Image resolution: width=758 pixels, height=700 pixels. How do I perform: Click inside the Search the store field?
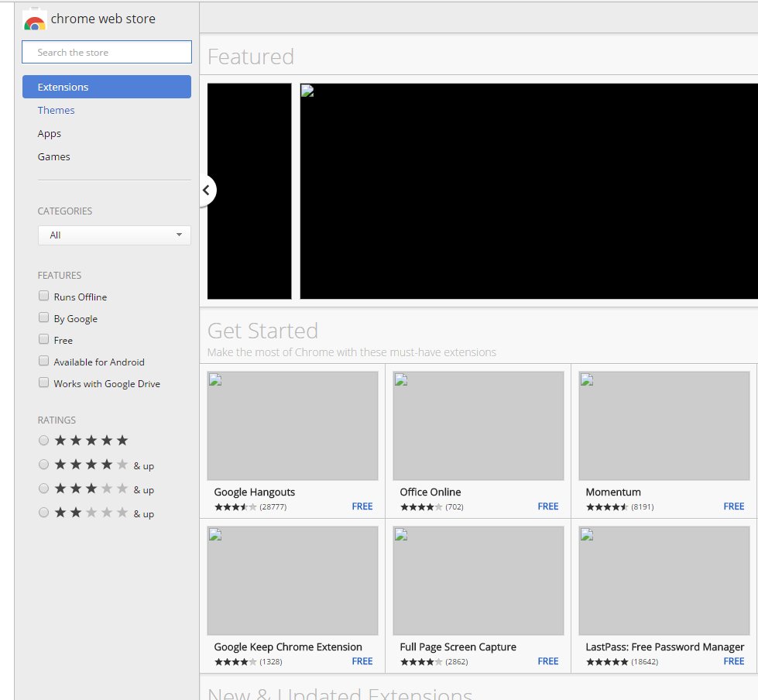(x=107, y=52)
